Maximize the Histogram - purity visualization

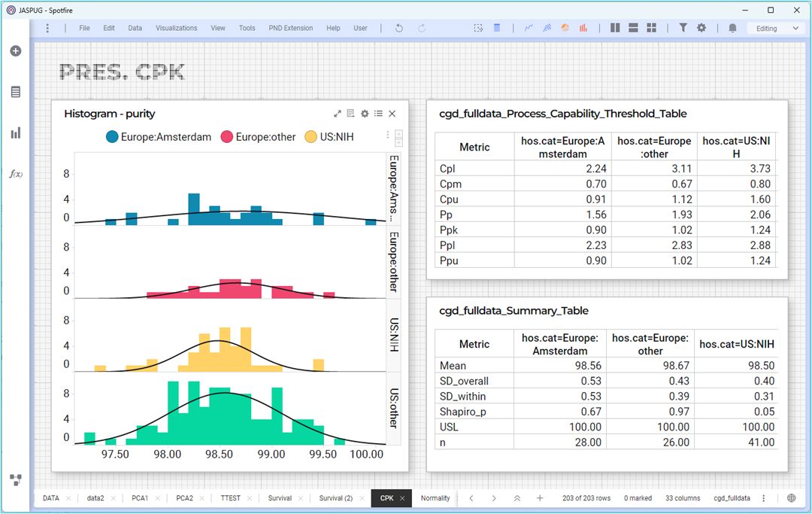coord(337,114)
